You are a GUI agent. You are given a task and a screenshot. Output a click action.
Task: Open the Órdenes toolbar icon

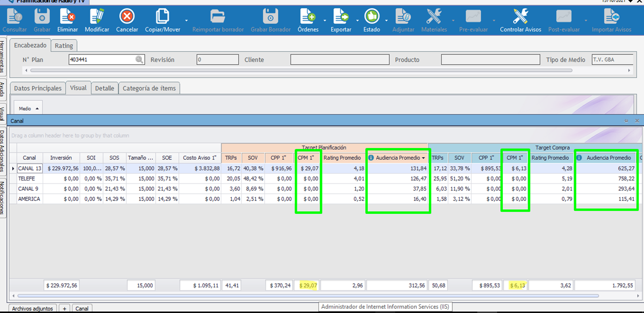click(308, 17)
